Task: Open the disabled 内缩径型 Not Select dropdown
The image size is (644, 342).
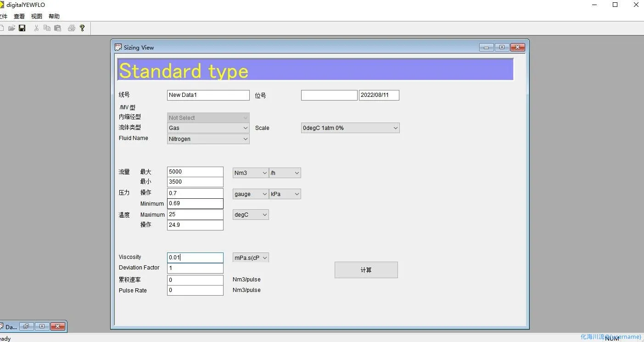Action: coord(208,118)
